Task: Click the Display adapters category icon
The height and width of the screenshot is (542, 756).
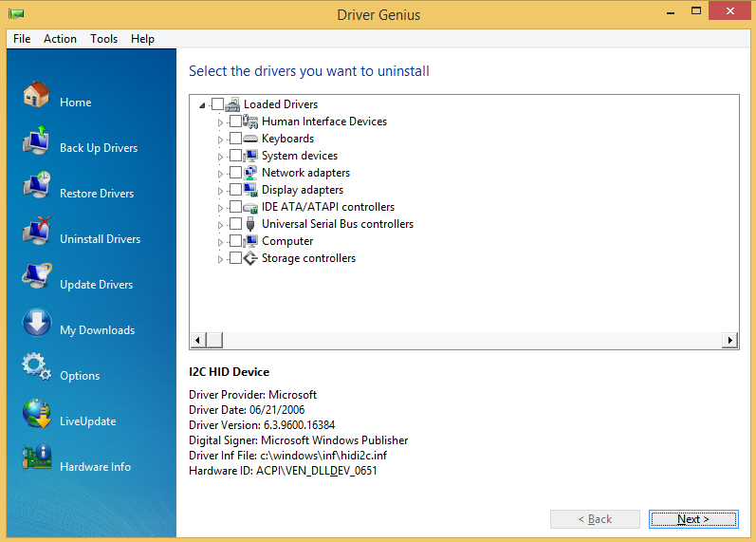Action: 250,190
